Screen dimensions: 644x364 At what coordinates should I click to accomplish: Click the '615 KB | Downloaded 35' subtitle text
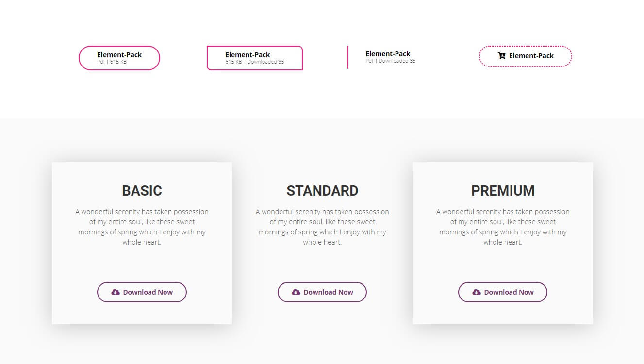(255, 62)
